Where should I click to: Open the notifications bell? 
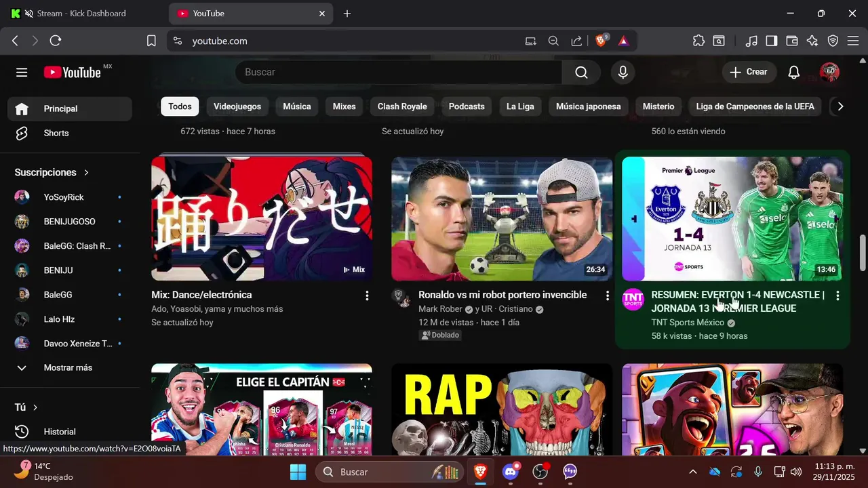click(x=794, y=73)
